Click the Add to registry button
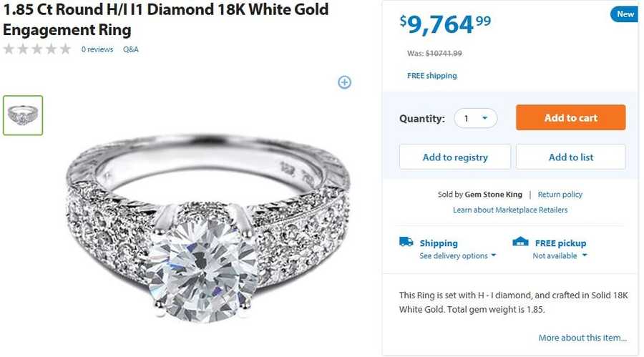The height and width of the screenshot is (357, 644). (x=455, y=157)
